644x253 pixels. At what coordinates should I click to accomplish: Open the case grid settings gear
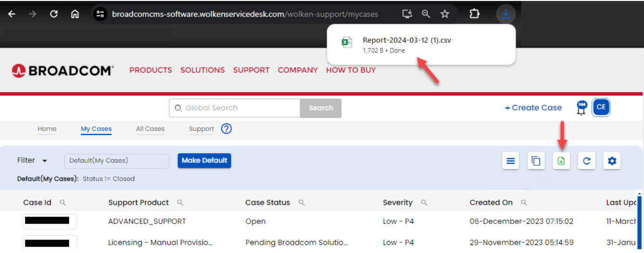click(x=612, y=161)
